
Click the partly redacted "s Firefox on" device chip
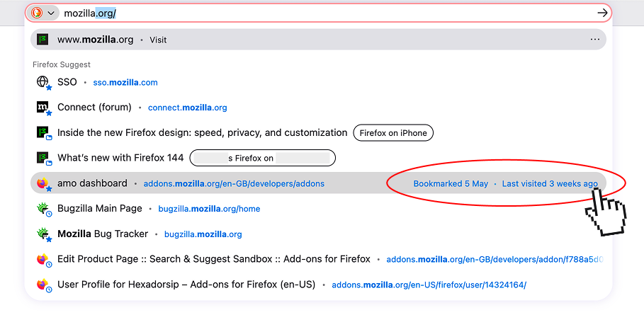[x=262, y=158]
